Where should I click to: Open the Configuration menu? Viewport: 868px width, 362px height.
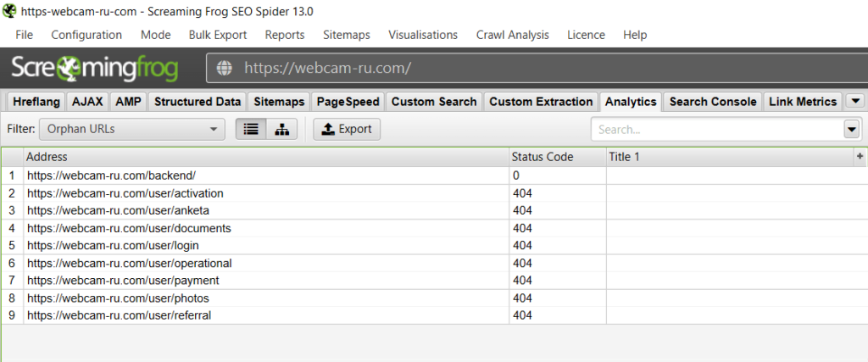tap(86, 35)
